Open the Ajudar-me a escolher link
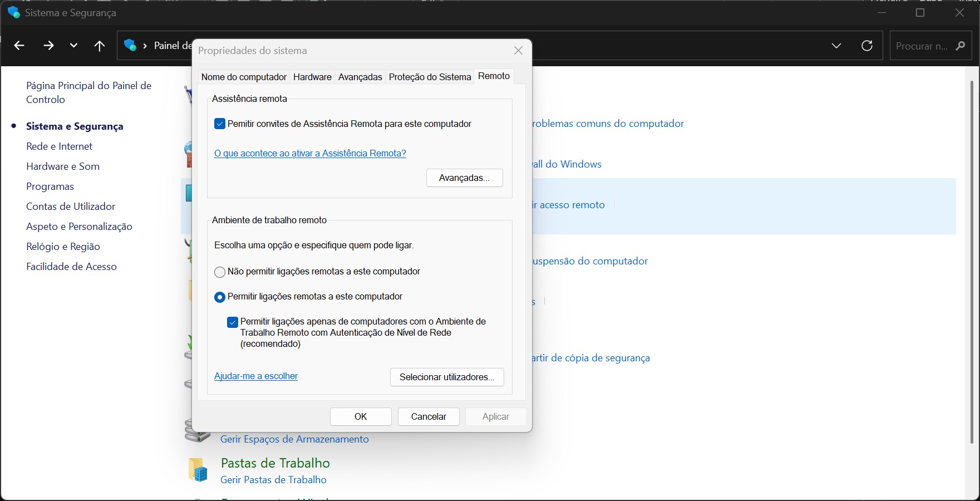 256,376
